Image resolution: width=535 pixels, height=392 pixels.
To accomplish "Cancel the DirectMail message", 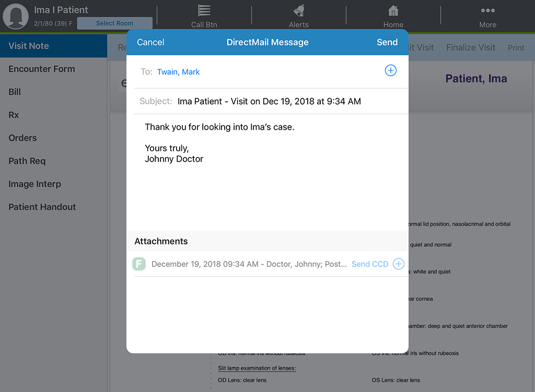I will pyautogui.click(x=150, y=42).
